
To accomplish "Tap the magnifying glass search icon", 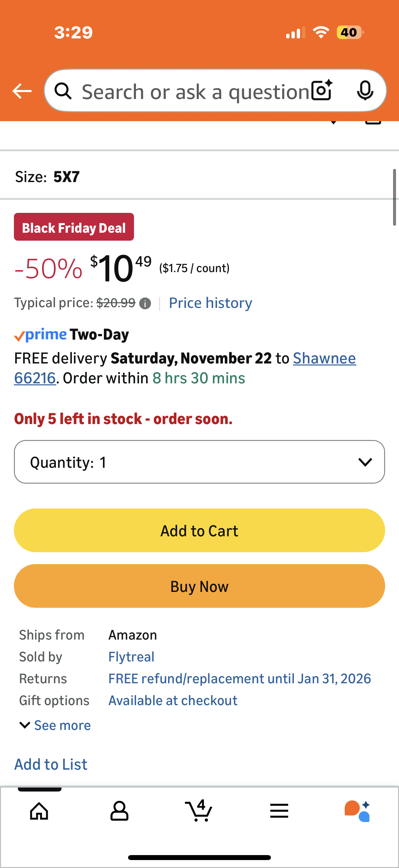I will [x=63, y=91].
